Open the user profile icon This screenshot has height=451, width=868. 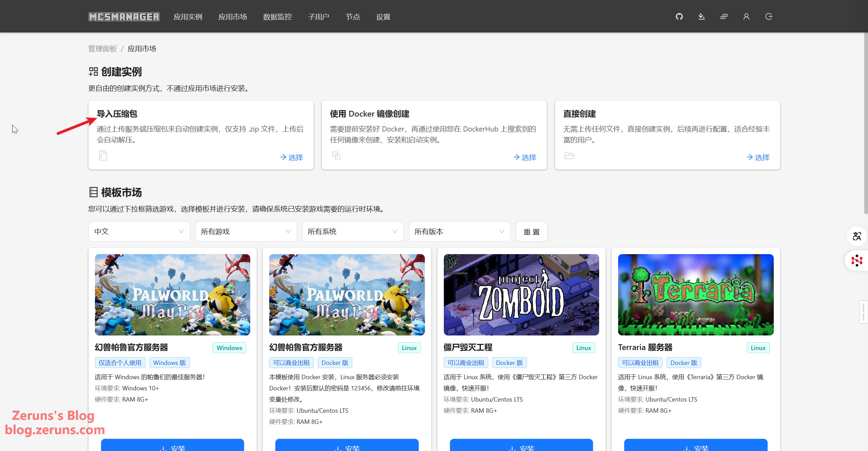click(x=746, y=17)
